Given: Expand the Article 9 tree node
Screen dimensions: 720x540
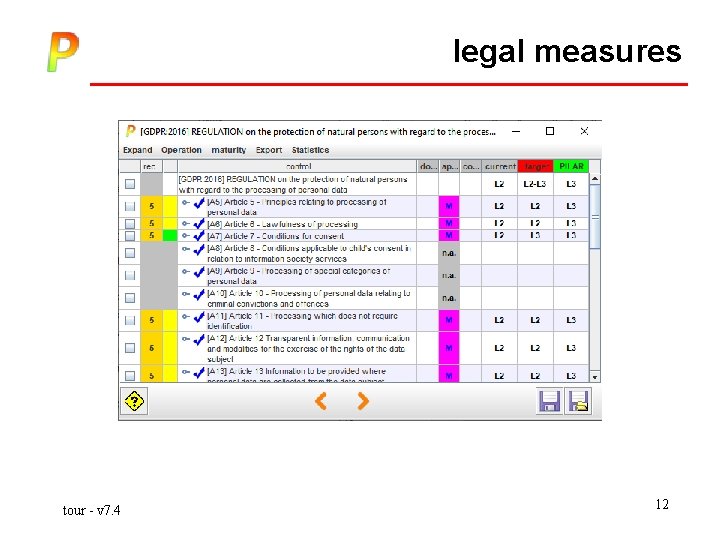Looking at the screenshot, I should 186,271.
